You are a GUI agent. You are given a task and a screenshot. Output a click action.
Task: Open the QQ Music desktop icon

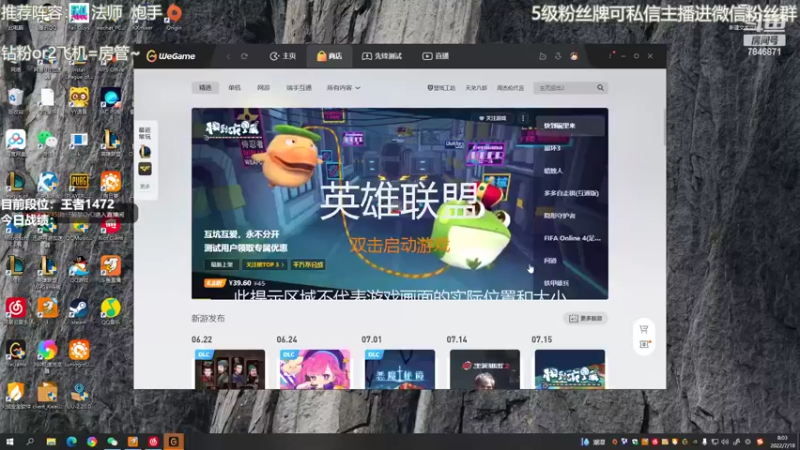110,310
